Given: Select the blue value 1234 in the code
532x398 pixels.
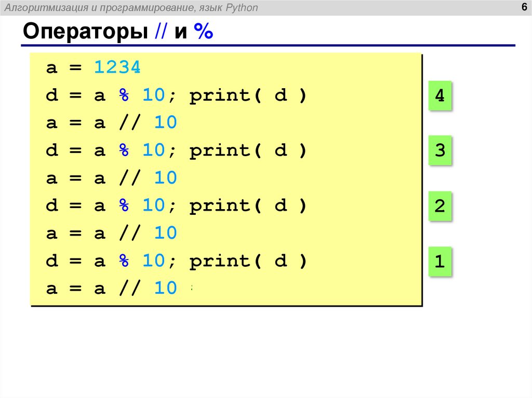Looking at the screenshot, I should point(117,67).
